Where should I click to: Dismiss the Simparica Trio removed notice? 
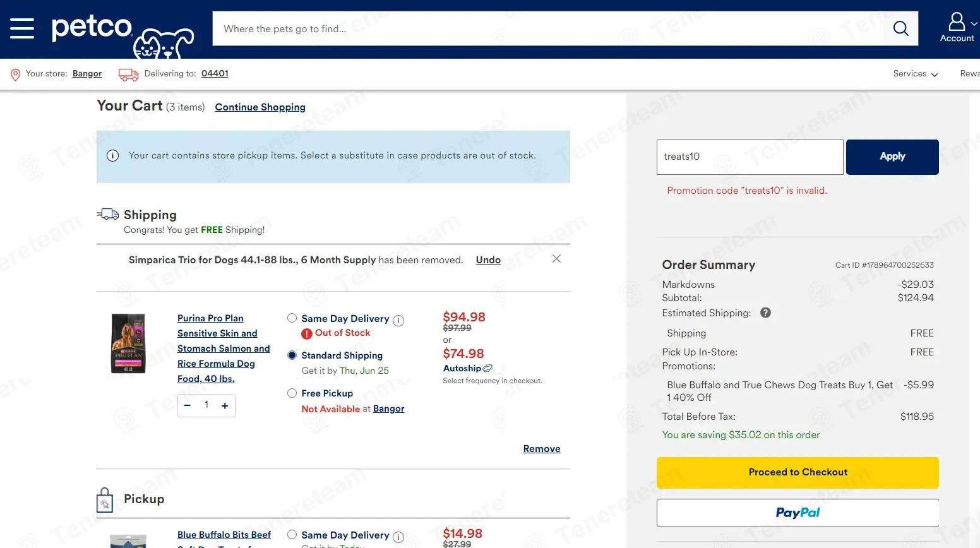point(556,259)
